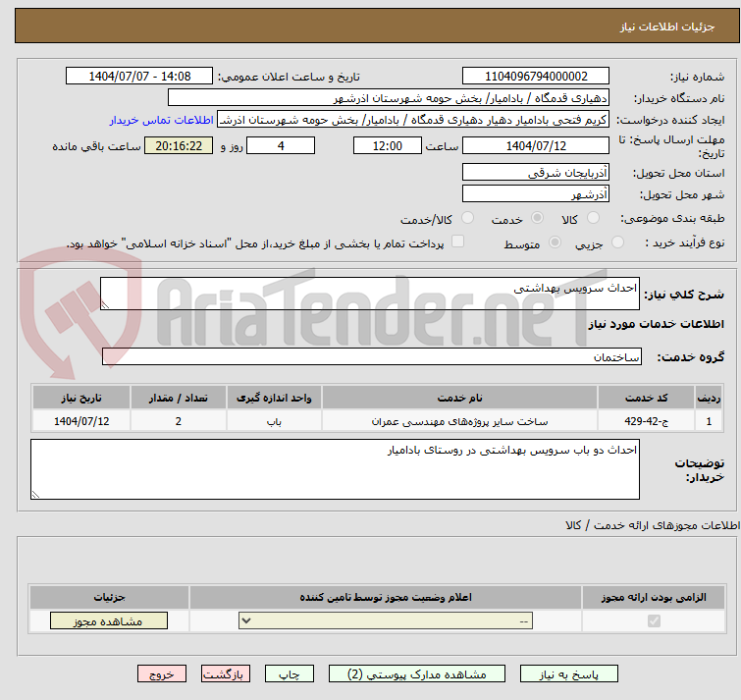Click ساخت سایر پروژه‌های مهندسی عمران cell
Image resolution: width=741 pixels, height=700 pixels.
click(x=460, y=420)
